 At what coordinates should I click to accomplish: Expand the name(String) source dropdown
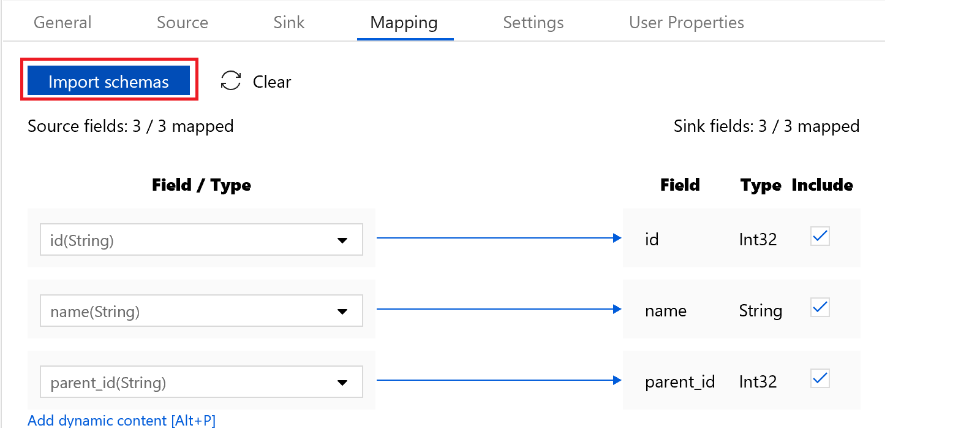coord(342,311)
